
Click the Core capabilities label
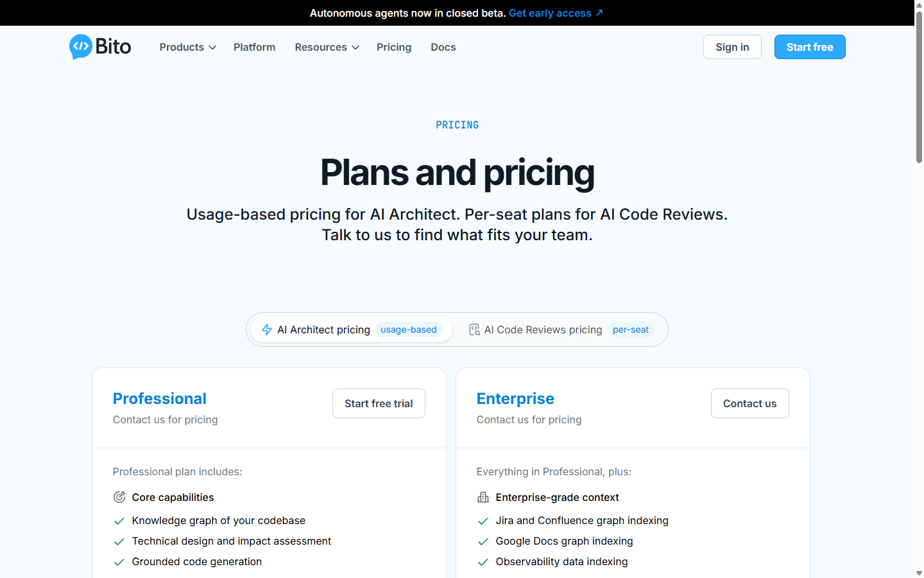pyautogui.click(x=173, y=497)
